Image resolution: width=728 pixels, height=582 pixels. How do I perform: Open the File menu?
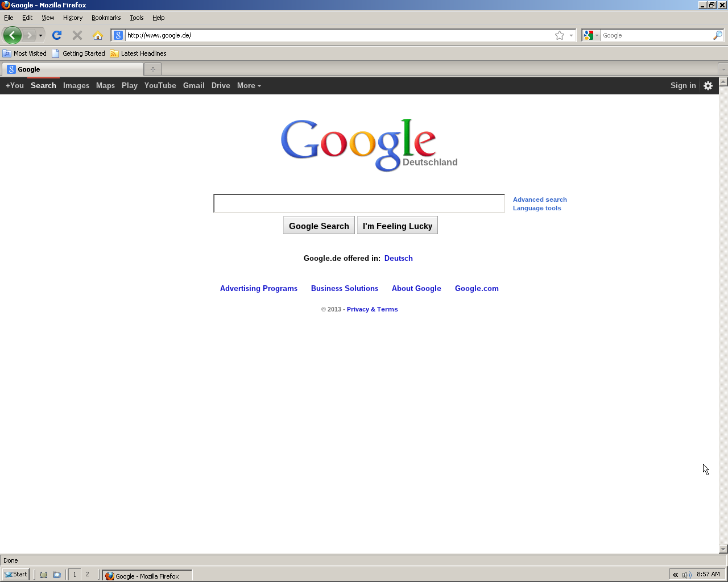pos(9,18)
